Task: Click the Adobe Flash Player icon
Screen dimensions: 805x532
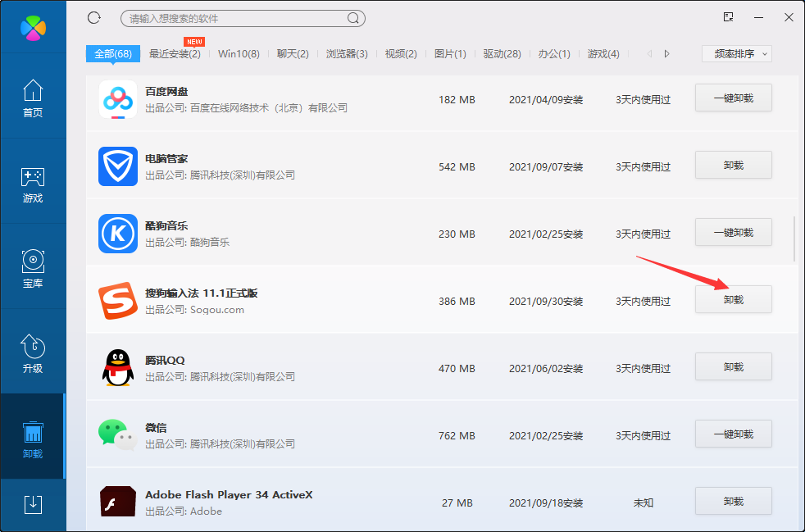Action: [x=118, y=502]
